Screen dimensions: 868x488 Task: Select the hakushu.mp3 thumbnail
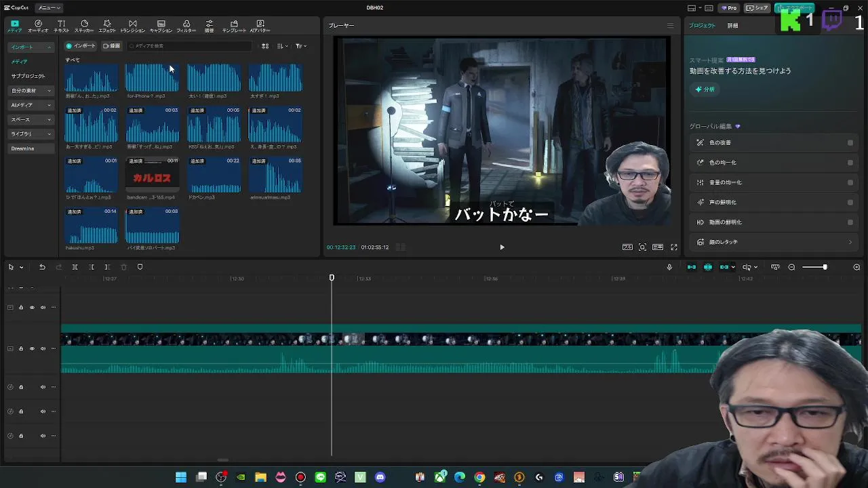[x=91, y=226]
